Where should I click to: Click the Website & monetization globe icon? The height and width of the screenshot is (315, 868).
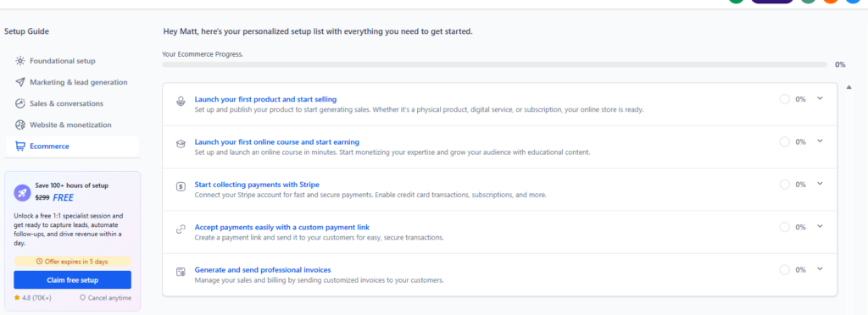[x=20, y=124]
